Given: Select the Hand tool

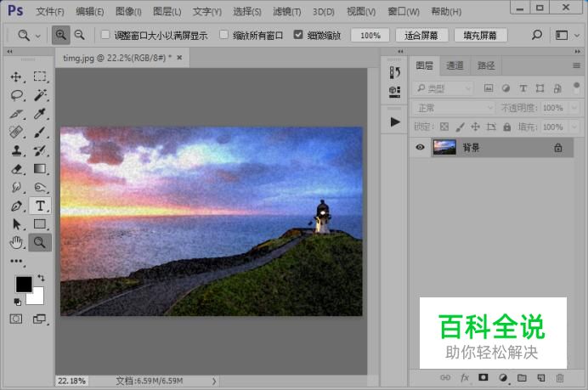Looking at the screenshot, I should [x=16, y=242].
